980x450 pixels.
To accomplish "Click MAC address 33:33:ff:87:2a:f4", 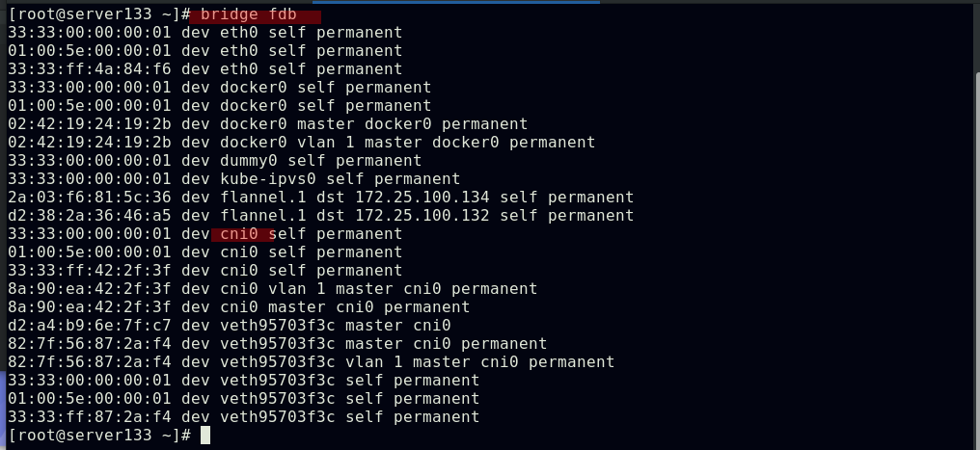I will click(x=89, y=417).
